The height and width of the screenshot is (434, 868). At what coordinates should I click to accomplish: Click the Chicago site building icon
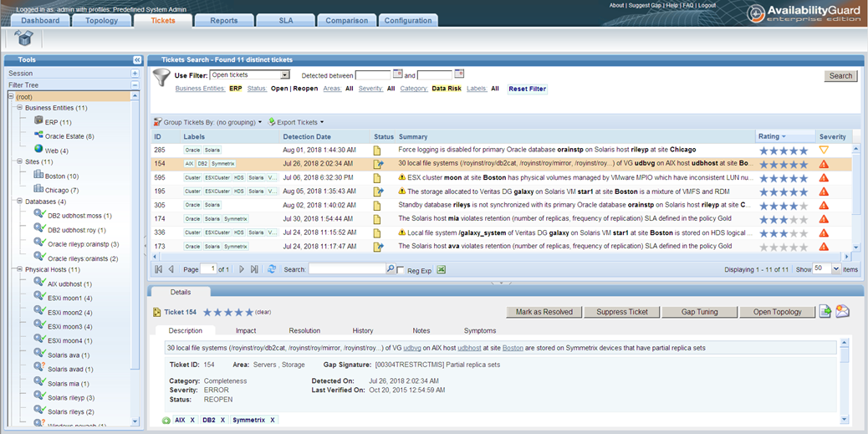pos(38,189)
